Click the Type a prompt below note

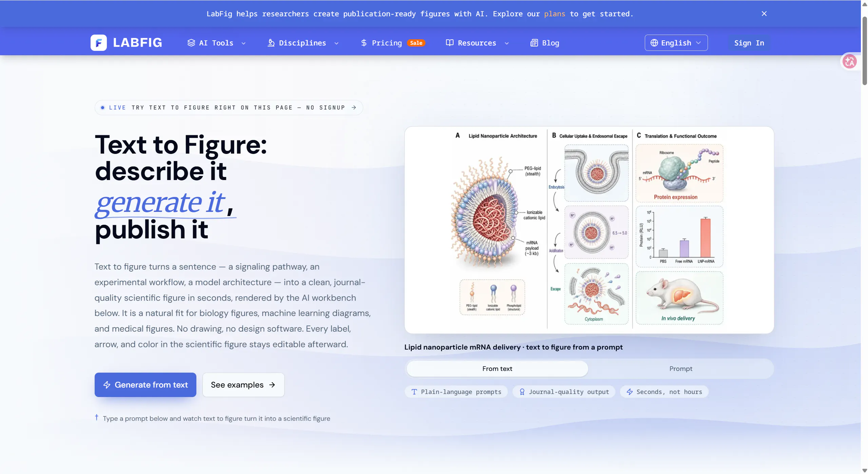click(216, 418)
